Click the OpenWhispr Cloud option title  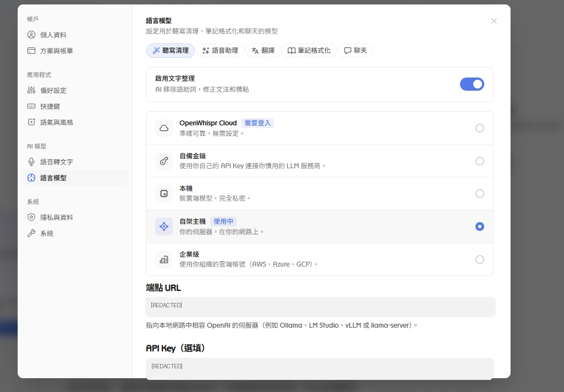coord(208,123)
